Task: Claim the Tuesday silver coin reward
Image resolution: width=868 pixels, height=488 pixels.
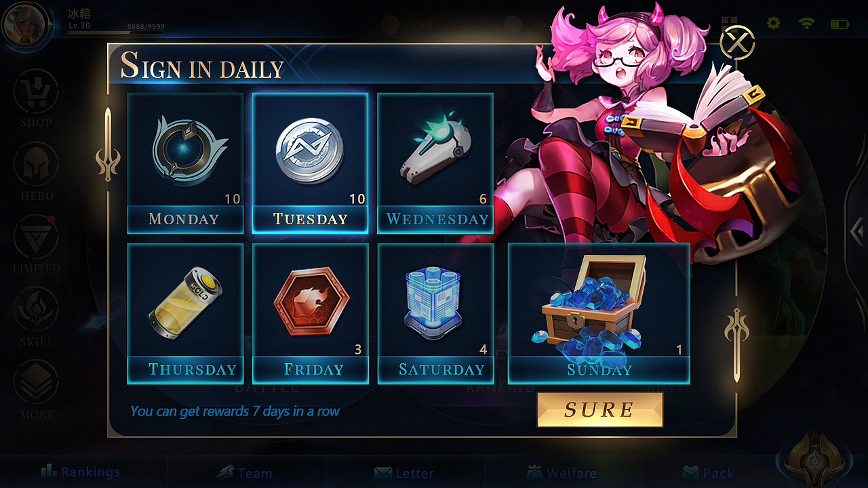Action: [310, 163]
